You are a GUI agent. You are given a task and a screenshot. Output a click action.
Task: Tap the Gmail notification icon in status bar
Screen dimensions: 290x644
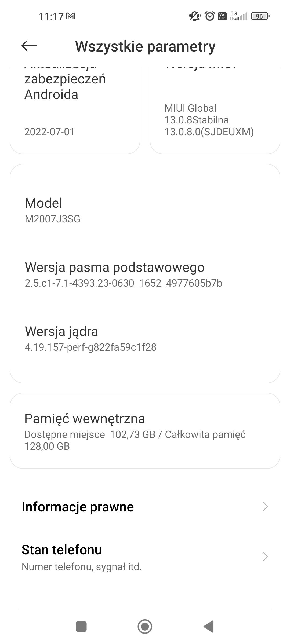pyautogui.click(x=71, y=16)
